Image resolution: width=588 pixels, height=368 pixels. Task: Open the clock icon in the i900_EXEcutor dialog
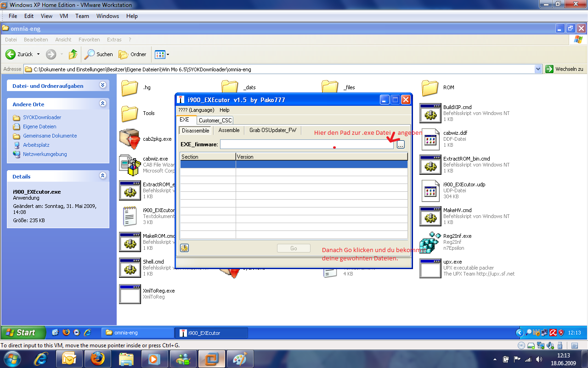(x=184, y=248)
